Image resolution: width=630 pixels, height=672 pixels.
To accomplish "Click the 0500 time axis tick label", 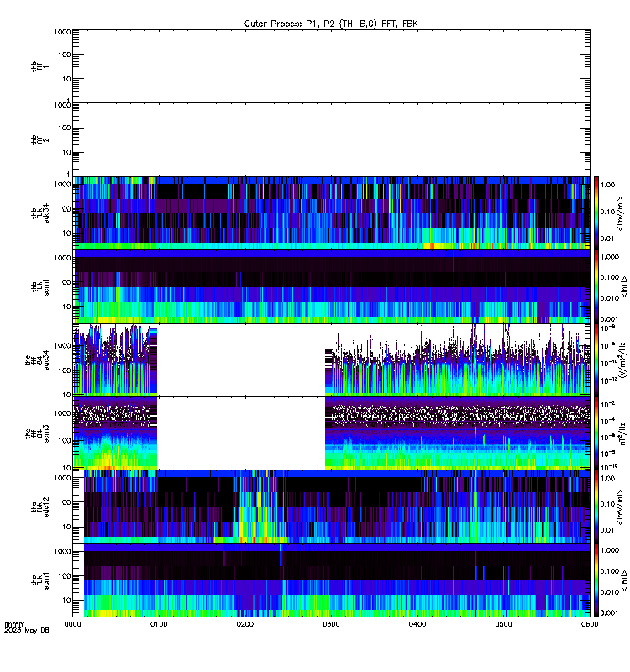I will pyautogui.click(x=503, y=624).
